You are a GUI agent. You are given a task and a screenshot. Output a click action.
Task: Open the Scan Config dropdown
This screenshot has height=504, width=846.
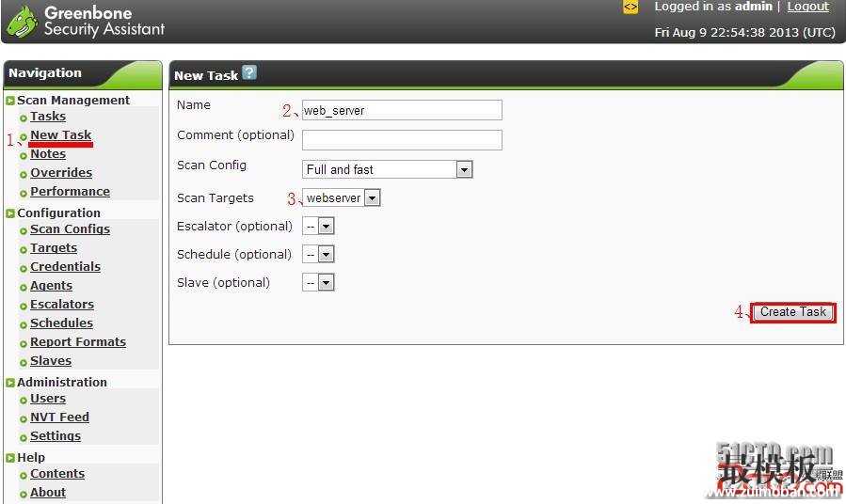[x=463, y=169]
